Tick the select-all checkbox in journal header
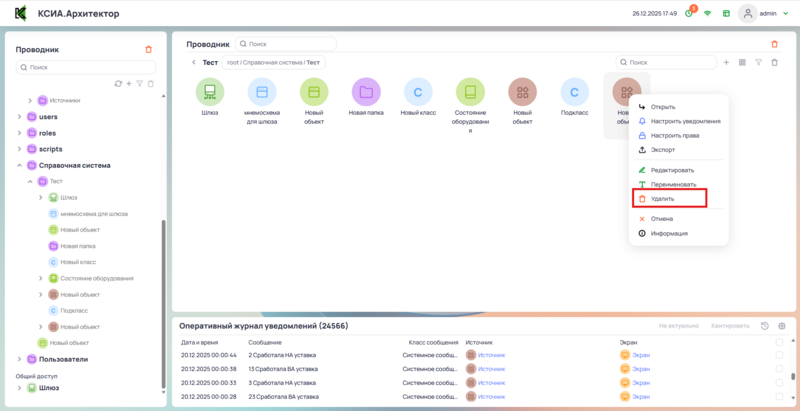 point(779,342)
